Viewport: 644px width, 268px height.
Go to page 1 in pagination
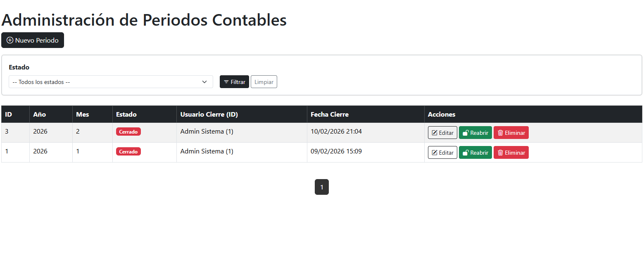pyautogui.click(x=322, y=187)
